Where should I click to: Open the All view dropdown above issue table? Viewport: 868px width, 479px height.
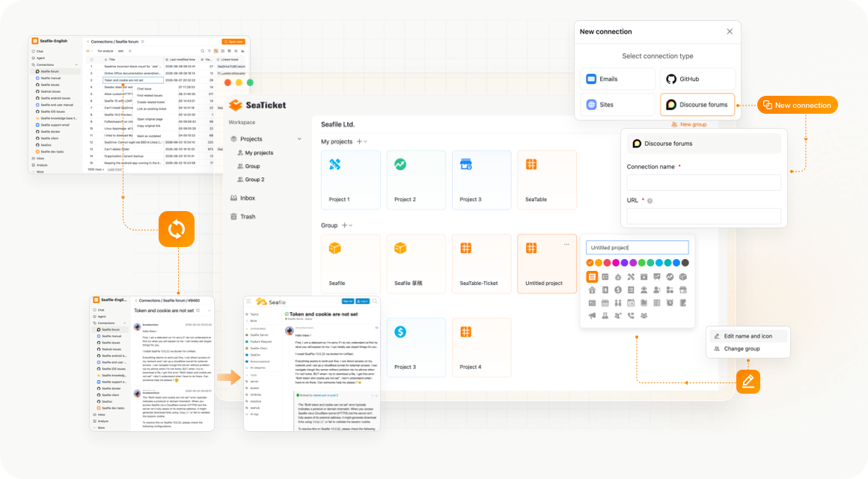tap(89, 51)
